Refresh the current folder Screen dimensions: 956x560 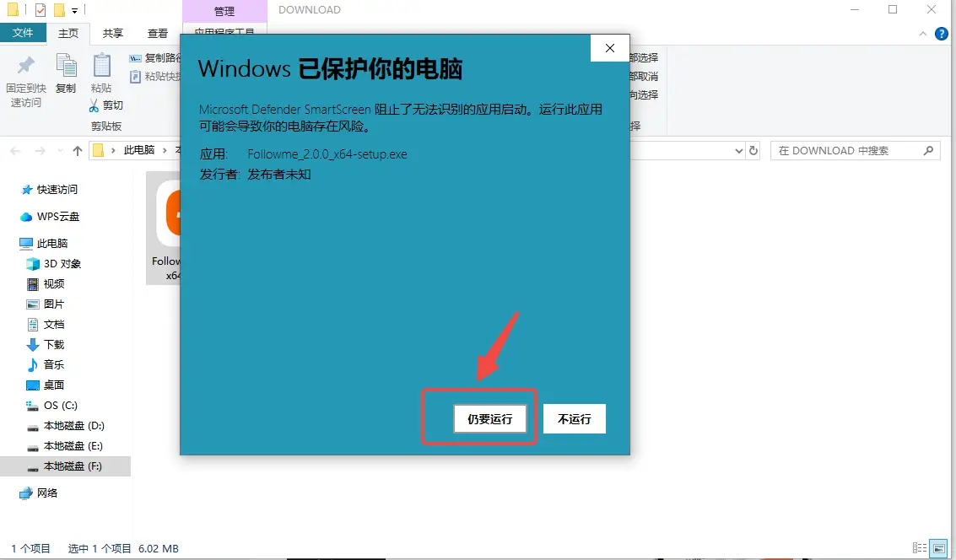753,150
